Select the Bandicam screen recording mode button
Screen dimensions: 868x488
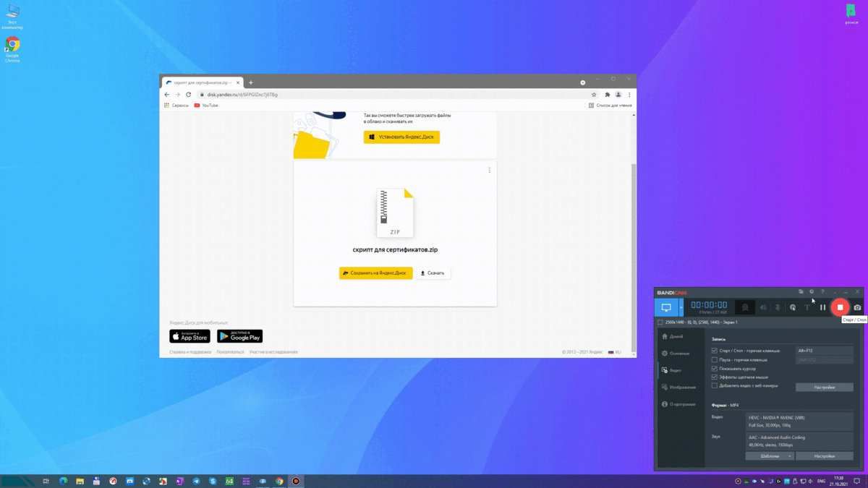coord(666,307)
